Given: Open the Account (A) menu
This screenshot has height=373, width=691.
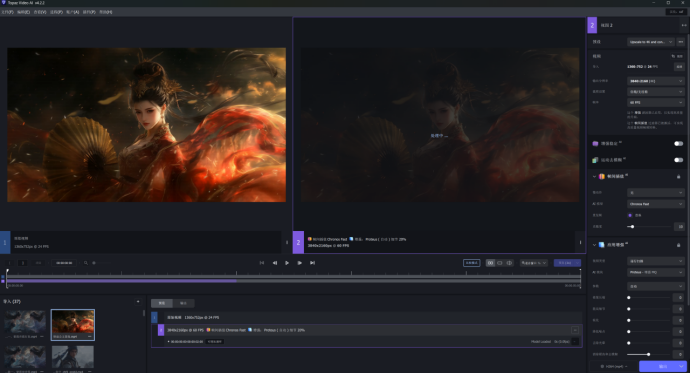Looking at the screenshot, I should (x=72, y=12).
